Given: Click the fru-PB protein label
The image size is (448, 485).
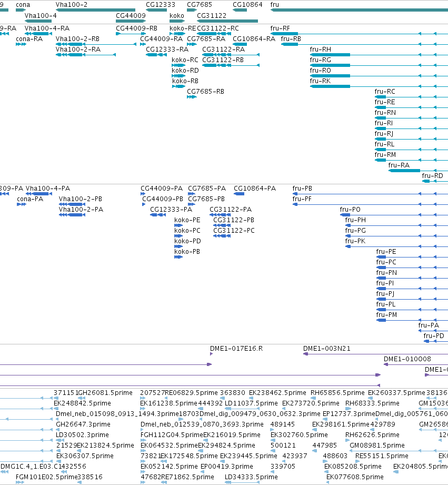Looking at the screenshot, I should click(x=302, y=188).
